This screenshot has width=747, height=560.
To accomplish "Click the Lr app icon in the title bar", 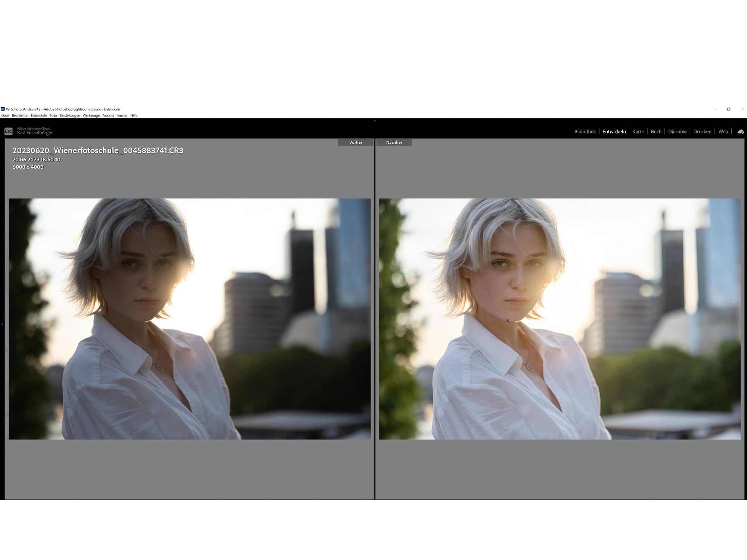I will [x=3, y=109].
